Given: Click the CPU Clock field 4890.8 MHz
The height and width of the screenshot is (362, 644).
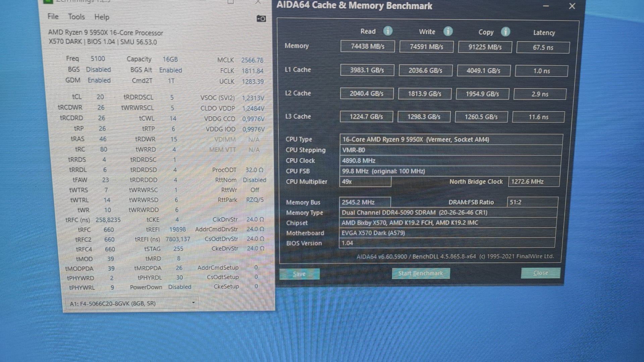Looking at the screenshot, I should point(450,161).
